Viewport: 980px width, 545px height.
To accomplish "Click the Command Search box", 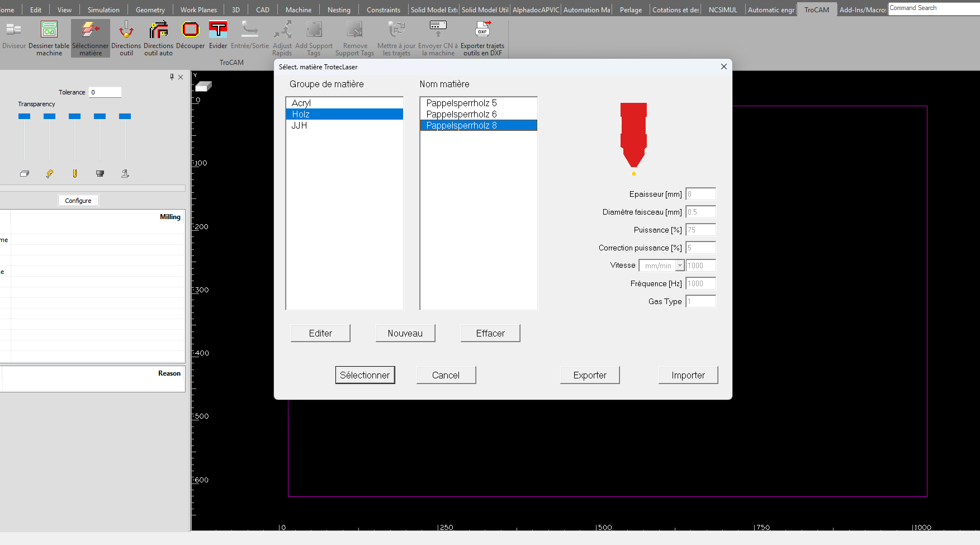I will coord(934,8).
